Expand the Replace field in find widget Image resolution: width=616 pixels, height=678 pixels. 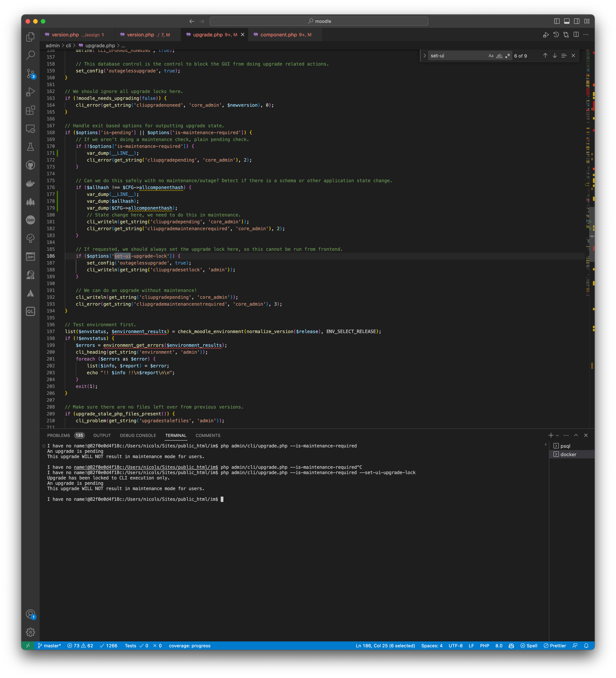pos(425,56)
